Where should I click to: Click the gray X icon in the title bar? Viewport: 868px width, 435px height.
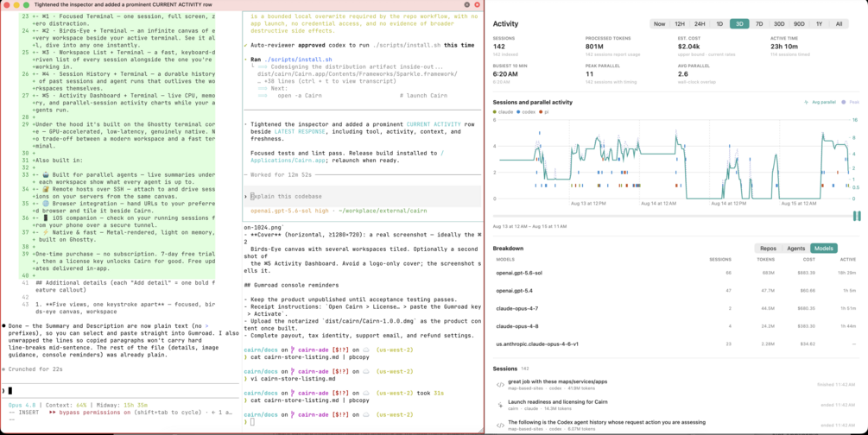[466, 4]
